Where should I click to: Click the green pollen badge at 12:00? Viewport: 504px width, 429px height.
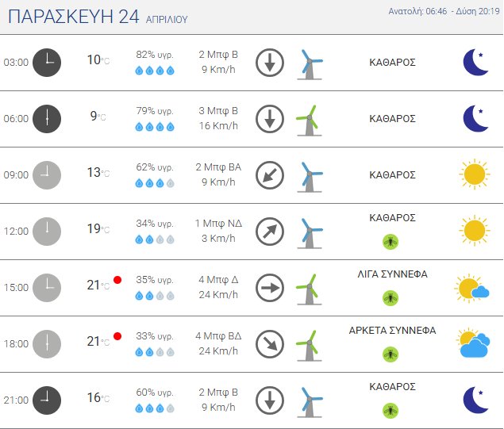click(390, 241)
